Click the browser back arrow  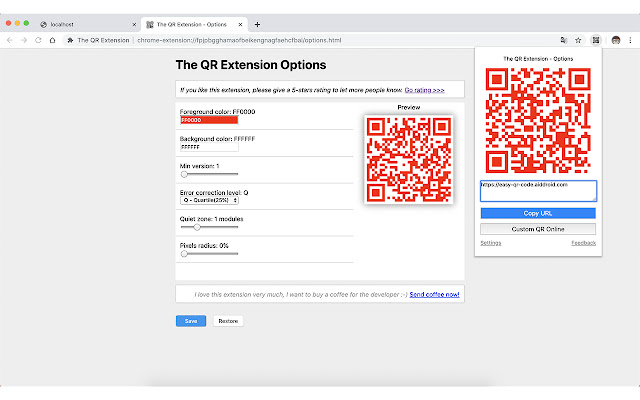click(x=10, y=40)
